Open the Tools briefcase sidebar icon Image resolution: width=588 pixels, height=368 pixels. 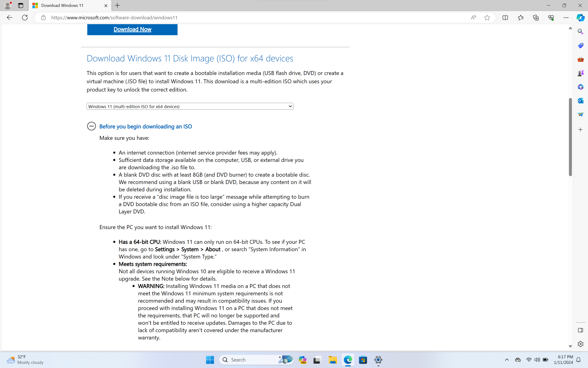click(x=580, y=59)
